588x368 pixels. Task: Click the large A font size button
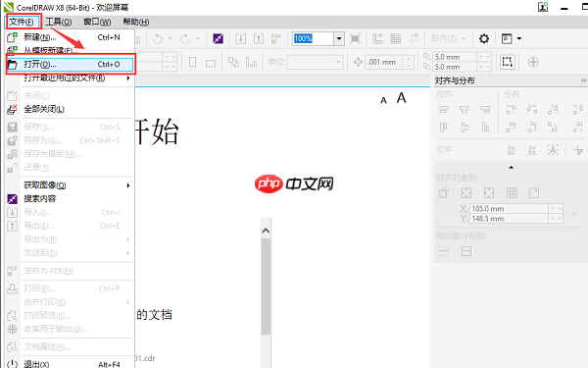tap(401, 98)
